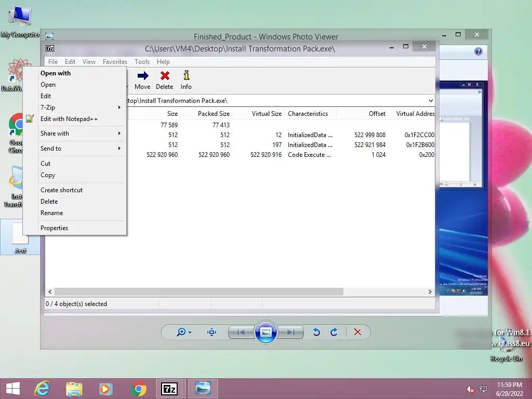Open File Explorer from the taskbar
The width and height of the screenshot is (532, 399).
(x=74, y=389)
